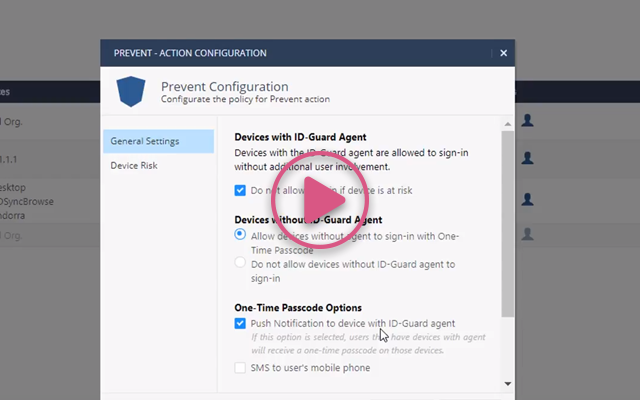This screenshot has width=640, height=400.
Task: Click the greyed user icon in bottom row
Action: pos(527,234)
